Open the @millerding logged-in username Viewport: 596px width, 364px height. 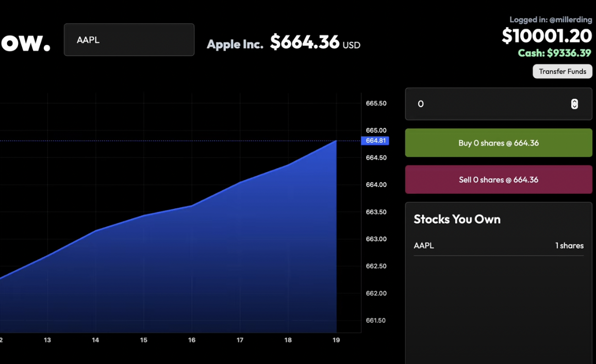tap(570, 20)
